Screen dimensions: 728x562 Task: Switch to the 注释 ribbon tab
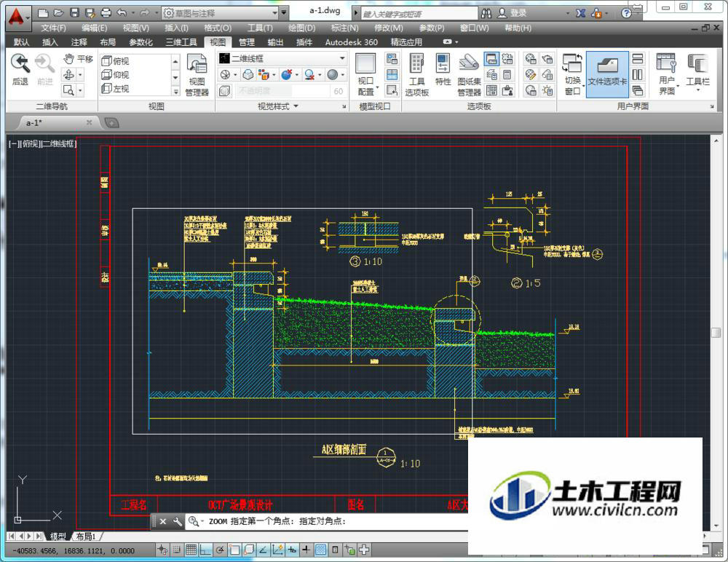[79, 42]
